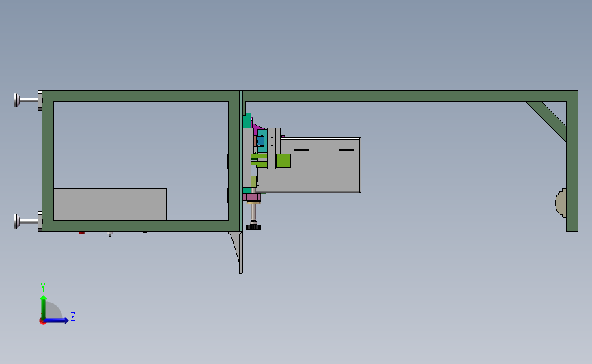The width and height of the screenshot is (592, 364).
Task: Select the upper left leveling foot
Action: coord(27,100)
